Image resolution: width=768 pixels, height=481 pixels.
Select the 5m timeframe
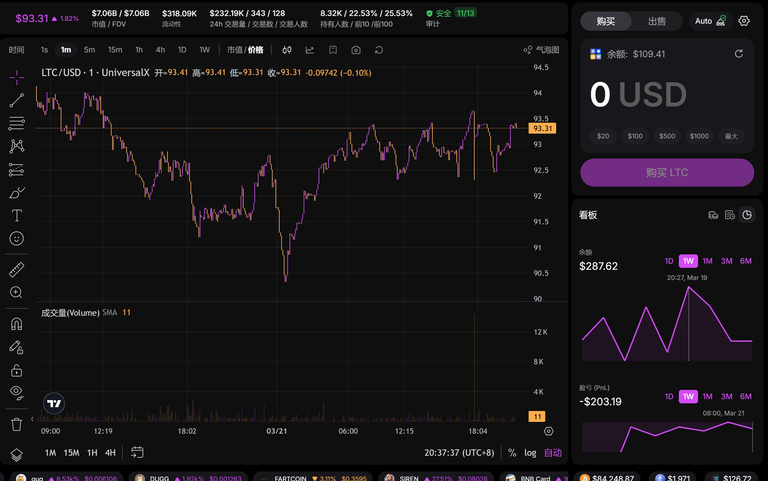(90, 49)
